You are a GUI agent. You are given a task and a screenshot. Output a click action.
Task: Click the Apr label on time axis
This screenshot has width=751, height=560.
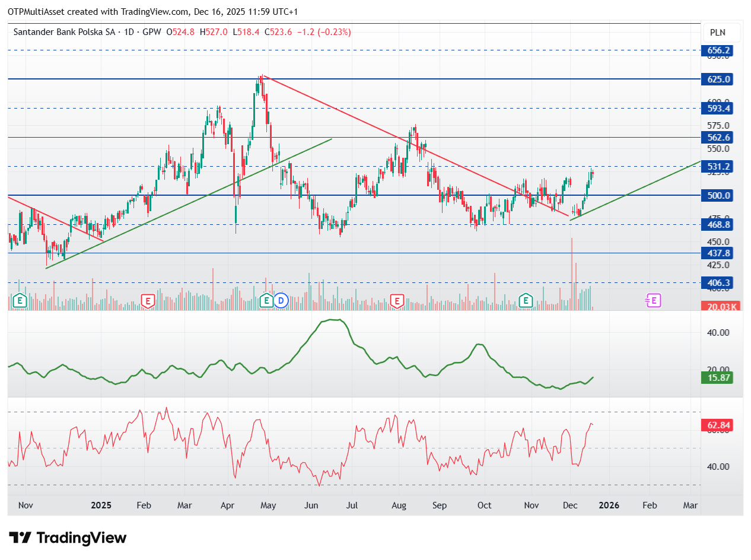tap(227, 505)
